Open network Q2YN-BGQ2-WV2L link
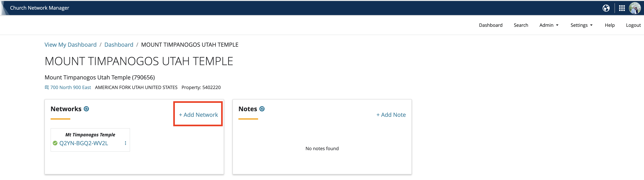This screenshot has height=180, width=644. tap(83, 143)
